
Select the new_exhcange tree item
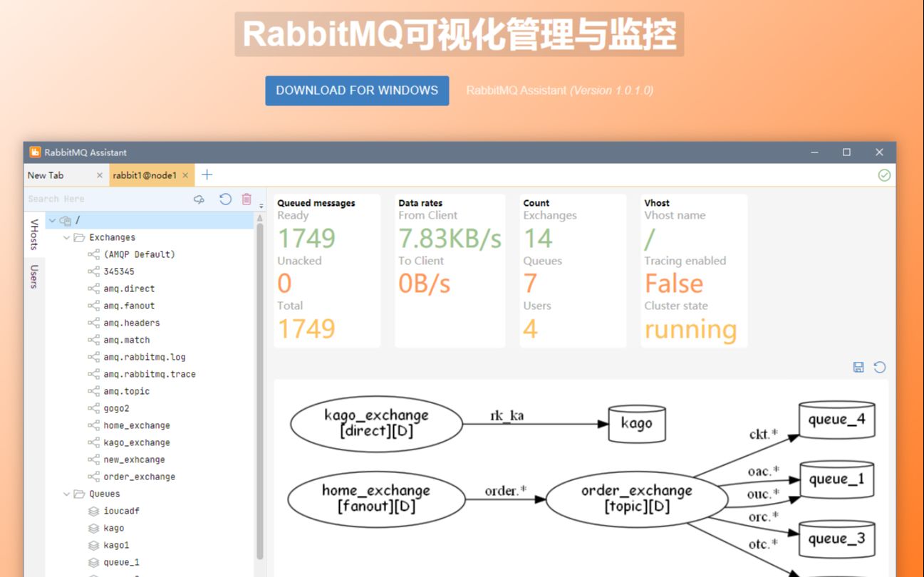(134, 459)
